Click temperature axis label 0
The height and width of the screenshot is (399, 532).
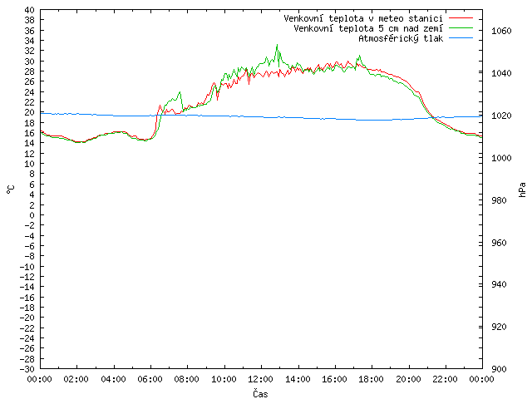32,215
